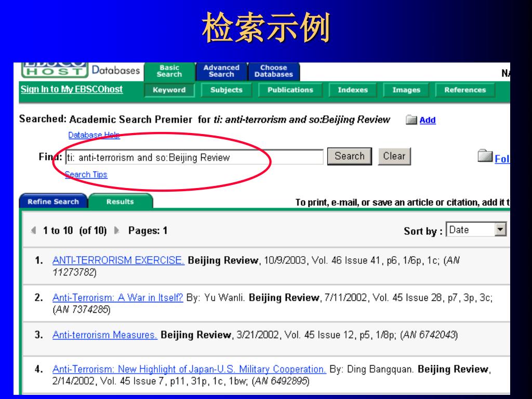Open the Subjects tab
Image resolution: width=532 pixels, height=399 pixels.
(227, 90)
